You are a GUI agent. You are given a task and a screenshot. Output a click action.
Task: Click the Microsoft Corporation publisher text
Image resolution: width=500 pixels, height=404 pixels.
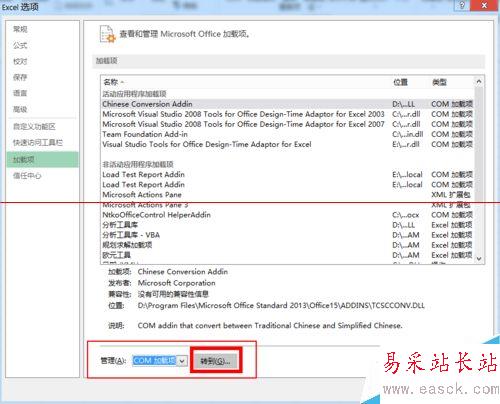pos(177,283)
